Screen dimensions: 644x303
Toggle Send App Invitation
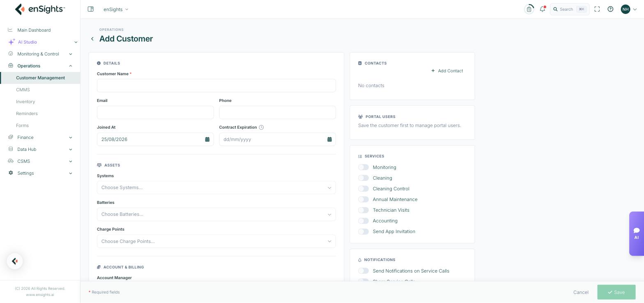[x=363, y=231]
